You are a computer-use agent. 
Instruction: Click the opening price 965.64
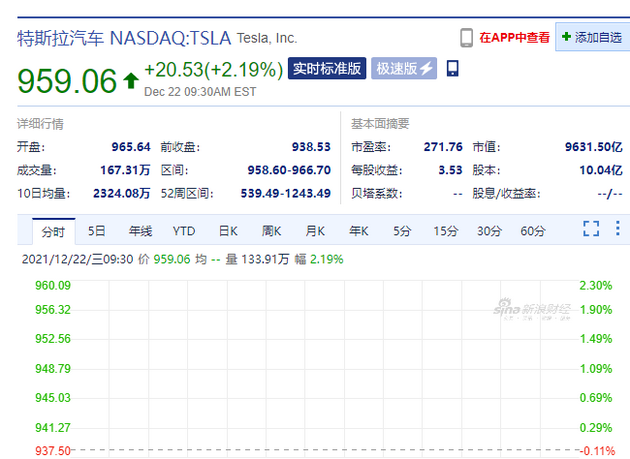(131, 147)
